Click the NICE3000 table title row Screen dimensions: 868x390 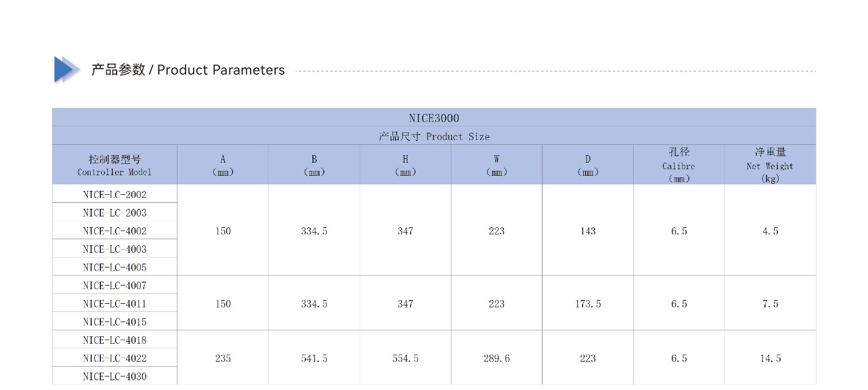point(434,118)
